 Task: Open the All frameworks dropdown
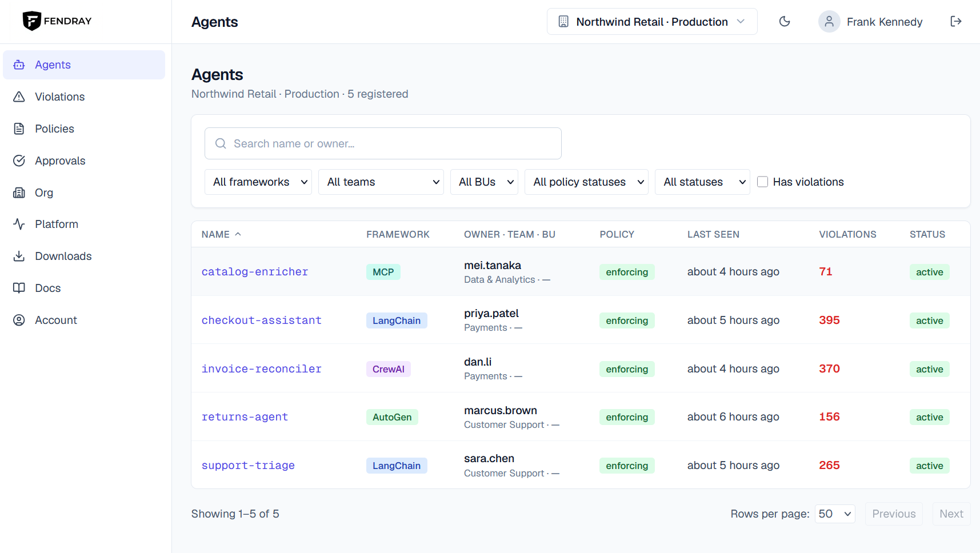(258, 182)
